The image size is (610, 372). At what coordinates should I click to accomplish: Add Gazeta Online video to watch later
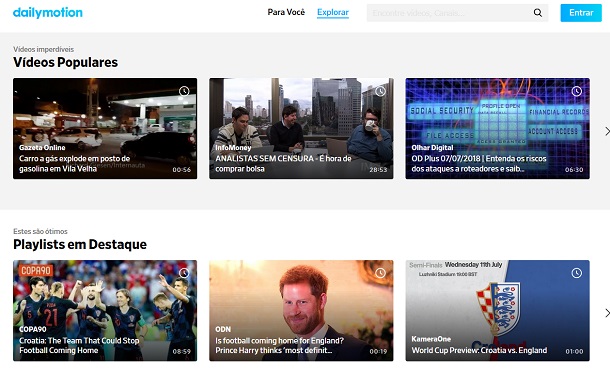pyautogui.click(x=184, y=91)
